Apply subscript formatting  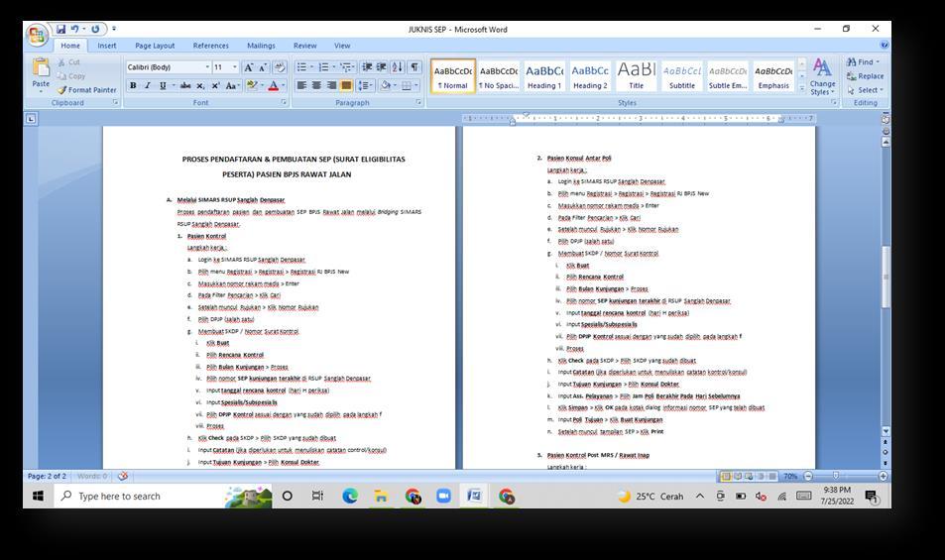coord(200,85)
